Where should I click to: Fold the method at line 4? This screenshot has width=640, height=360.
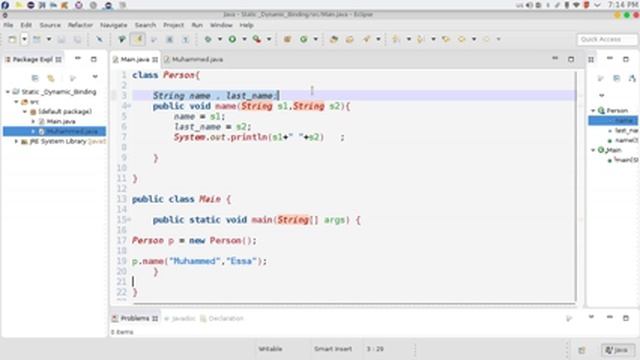pyautogui.click(x=129, y=106)
